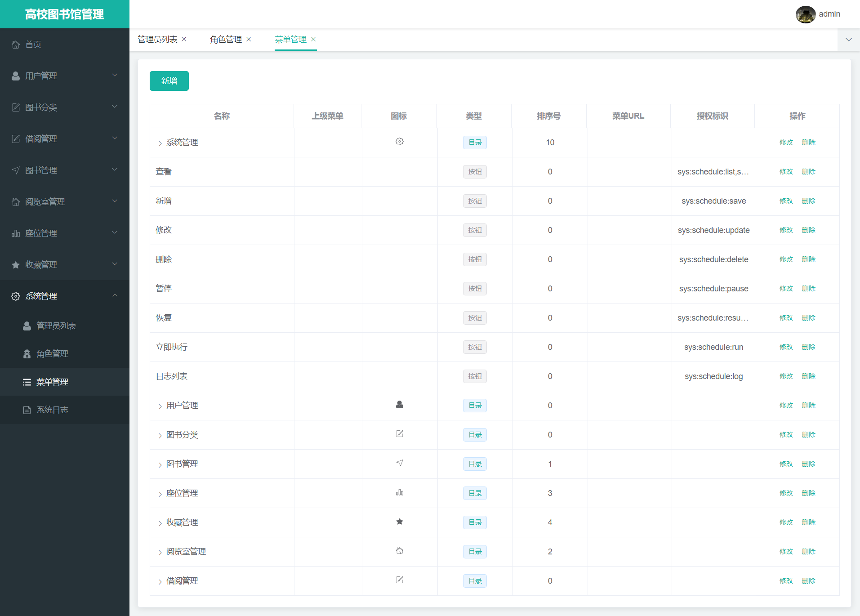The height and width of the screenshot is (616, 860).
Task: Close the 管理员列表 tab
Action: pos(184,40)
